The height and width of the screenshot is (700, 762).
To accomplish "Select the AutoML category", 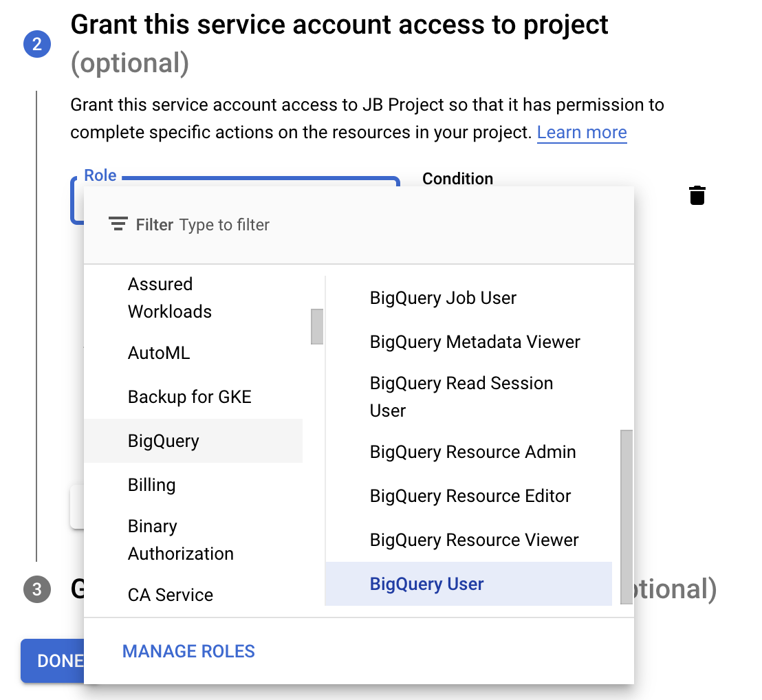I will coord(160,353).
